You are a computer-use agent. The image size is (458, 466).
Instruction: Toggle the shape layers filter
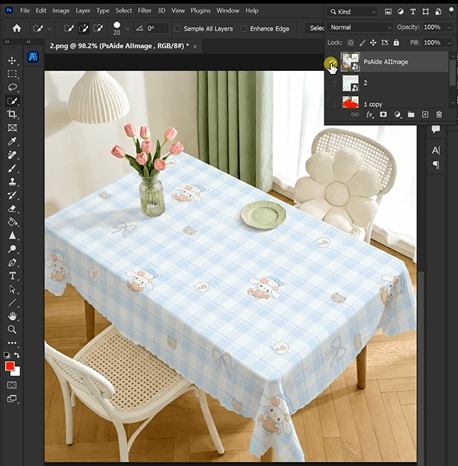426,12
